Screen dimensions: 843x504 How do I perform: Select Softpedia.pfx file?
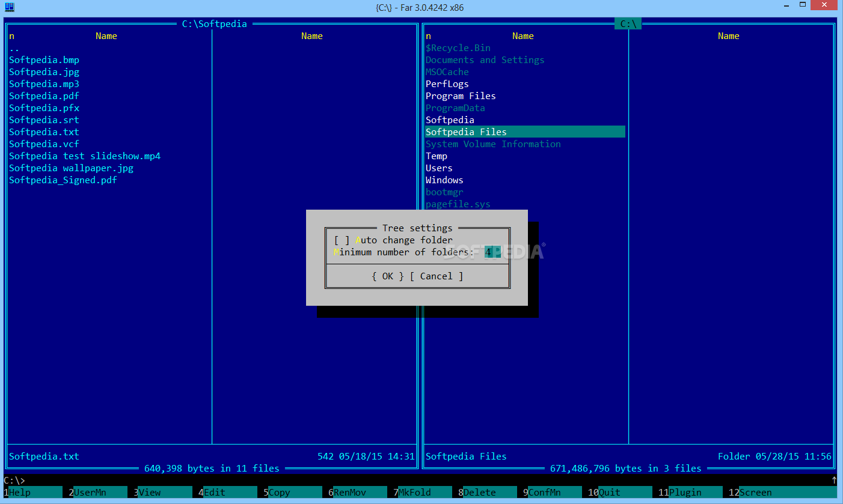[x=44, y=108]
